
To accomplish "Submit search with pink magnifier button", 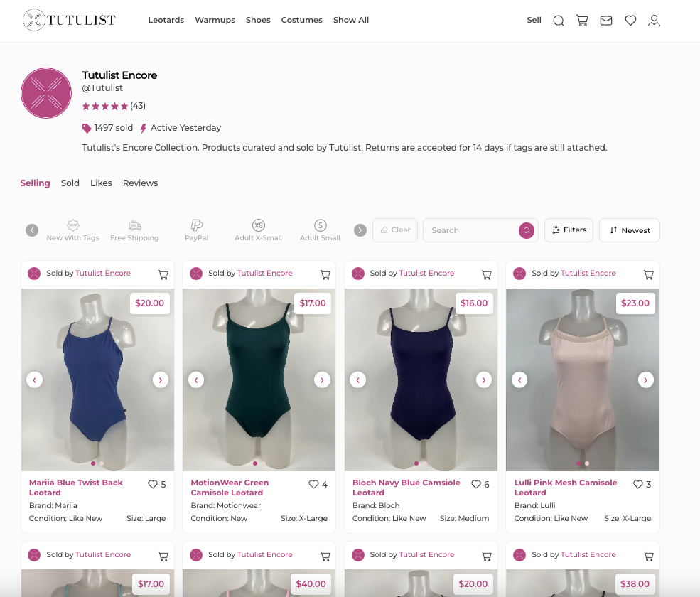I will point(527,230).
